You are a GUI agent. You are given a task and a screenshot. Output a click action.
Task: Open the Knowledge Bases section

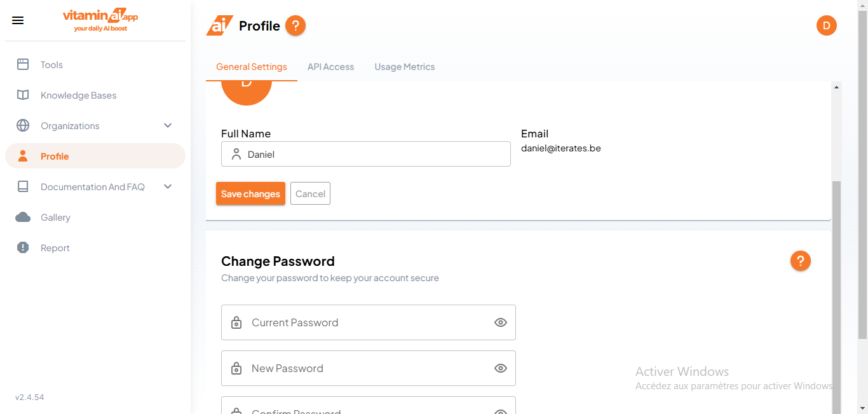point(23,95)
